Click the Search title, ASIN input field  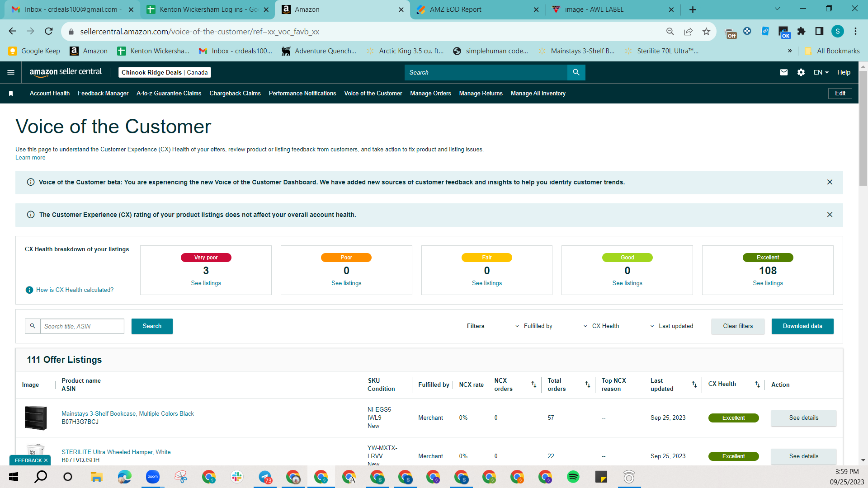[82, 326]
